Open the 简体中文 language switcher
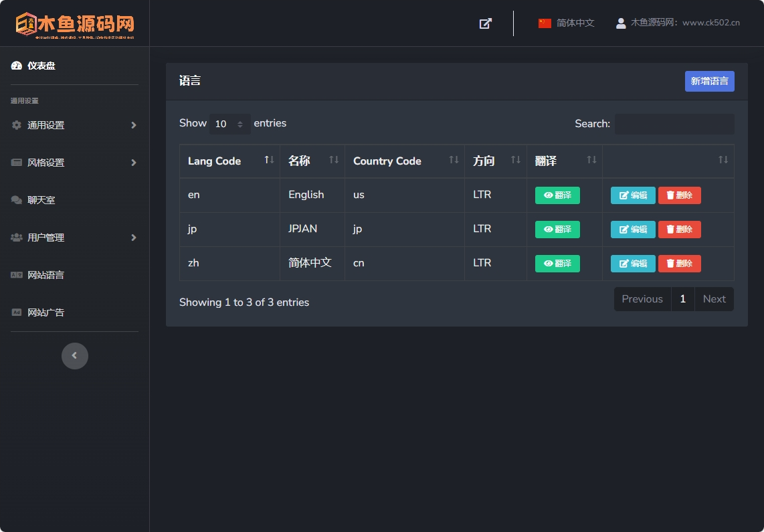 point(566,23)
